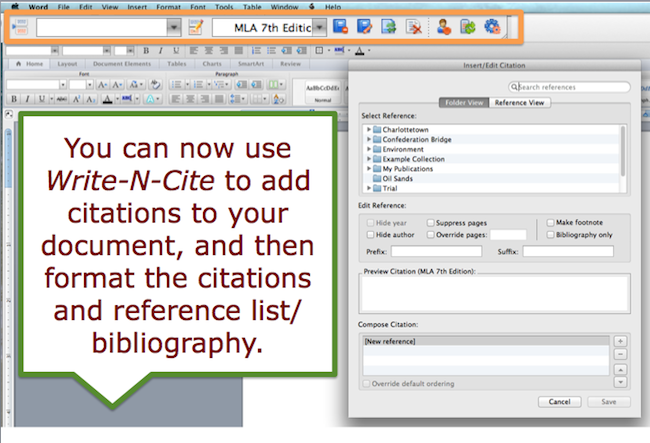Expand the Example Collection folder arrow

pos(369,159)
